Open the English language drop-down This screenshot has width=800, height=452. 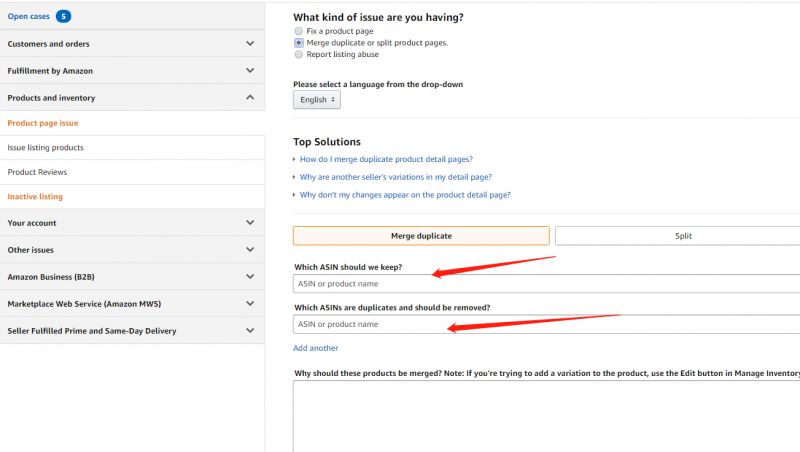317,100
